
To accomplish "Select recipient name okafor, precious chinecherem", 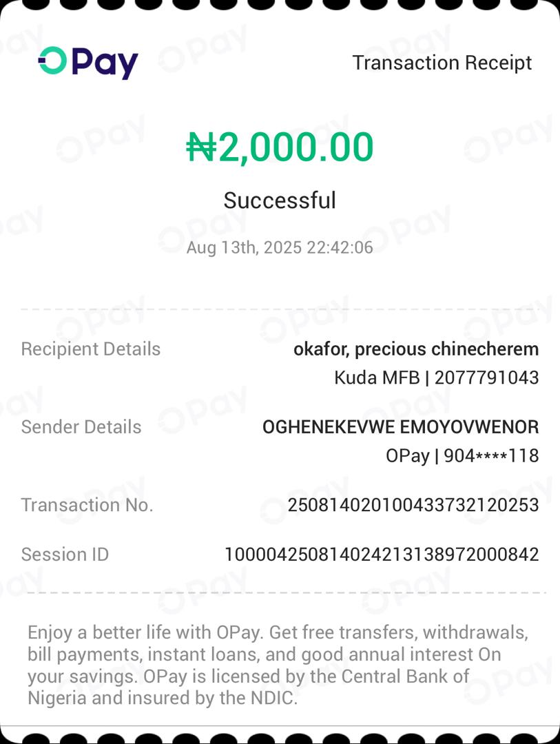I will [416, 349].
